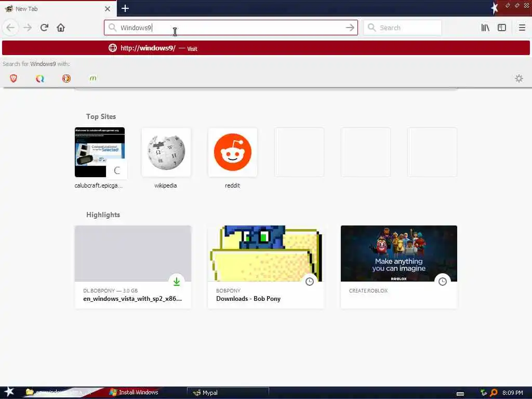Switch to the en_windows folder taskbar item

(x=58, y=392)
